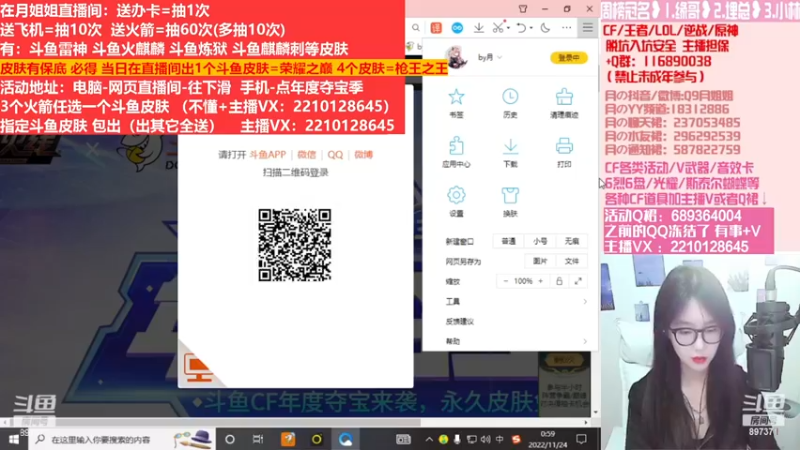Open the blue browser taskbar icon
The height and width of the screenshot is (450, 800).
[345, 439]
